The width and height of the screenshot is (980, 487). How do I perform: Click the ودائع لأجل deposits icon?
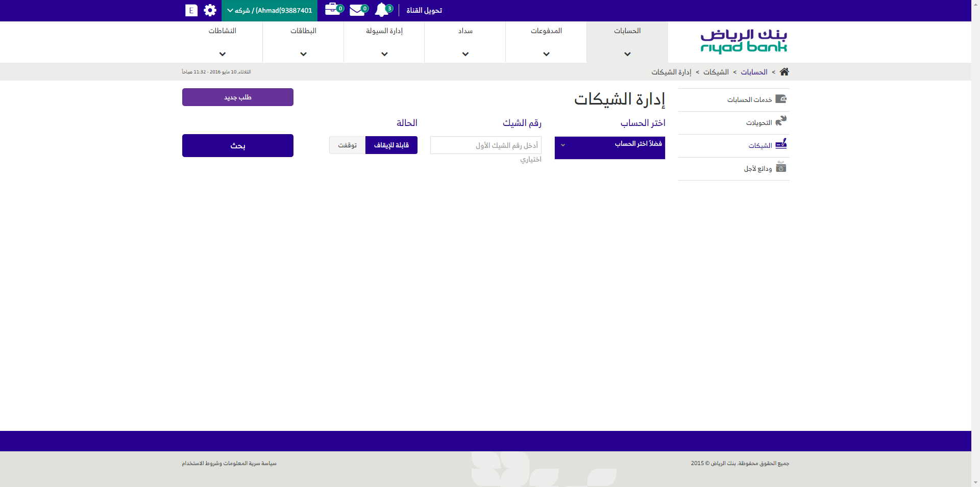pyautogui.click(x=780, y=167)
